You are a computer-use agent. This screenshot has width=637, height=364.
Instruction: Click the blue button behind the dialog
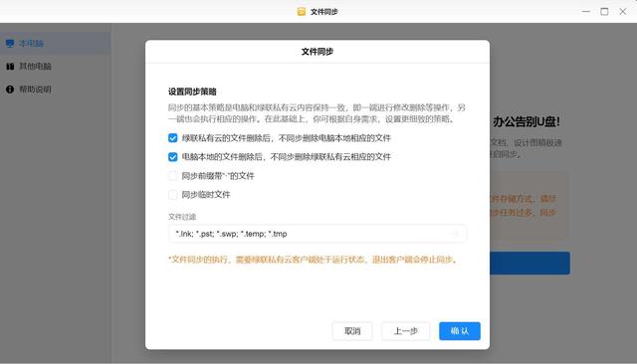(x=530, y=263)
